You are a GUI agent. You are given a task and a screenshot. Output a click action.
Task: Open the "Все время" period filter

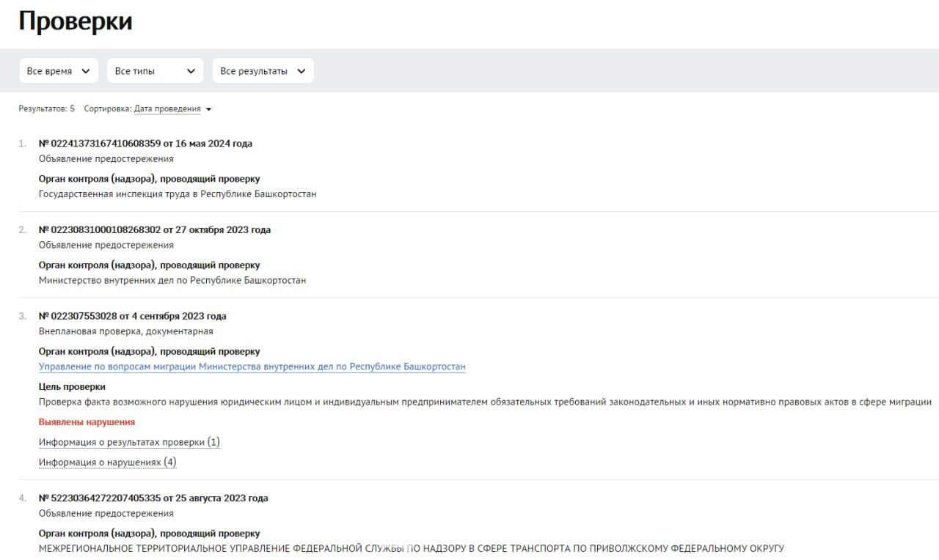pos(58,71)
